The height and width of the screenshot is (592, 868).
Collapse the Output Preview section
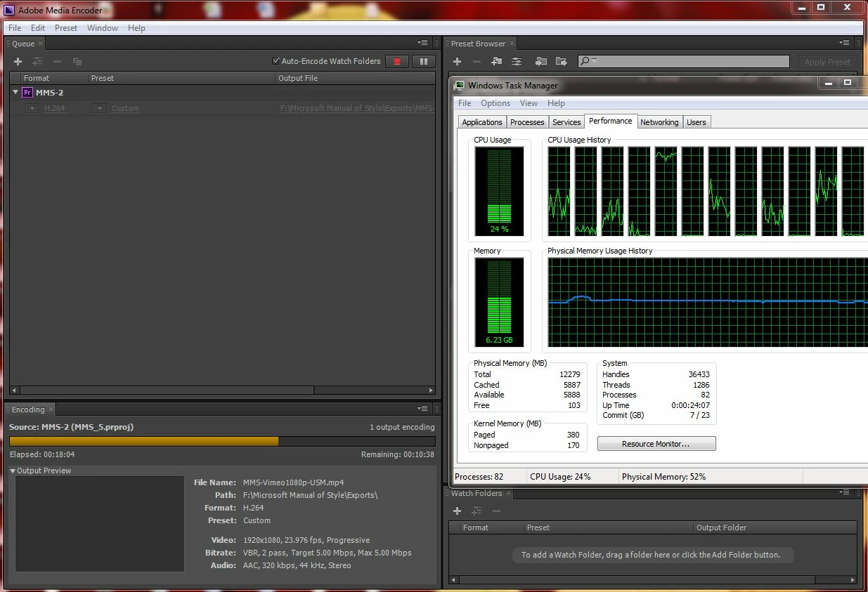(13, 471)
